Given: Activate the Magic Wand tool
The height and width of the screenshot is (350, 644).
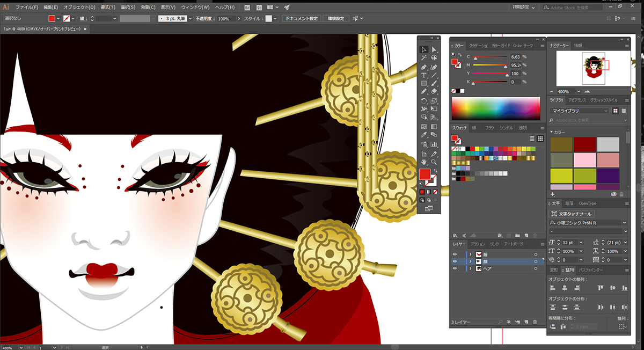Looking at the screenshot, I should coord(423,58).
